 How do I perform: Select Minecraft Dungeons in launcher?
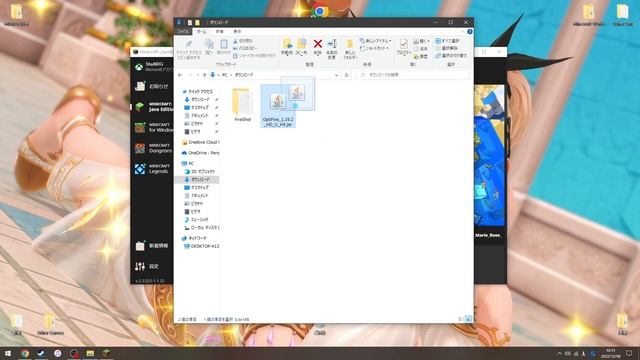click(153, 148)
